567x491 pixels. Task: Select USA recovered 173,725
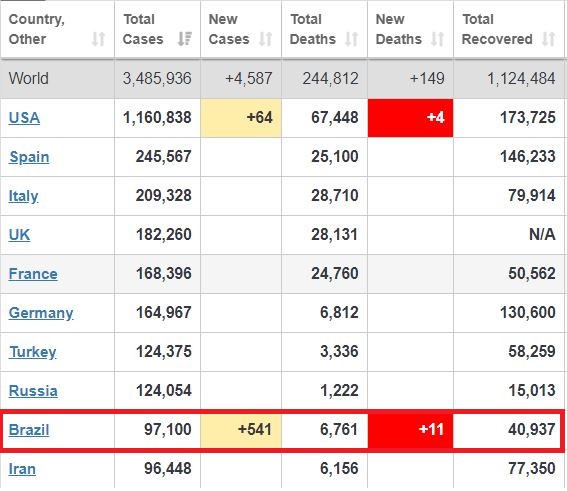pos(528,118)
